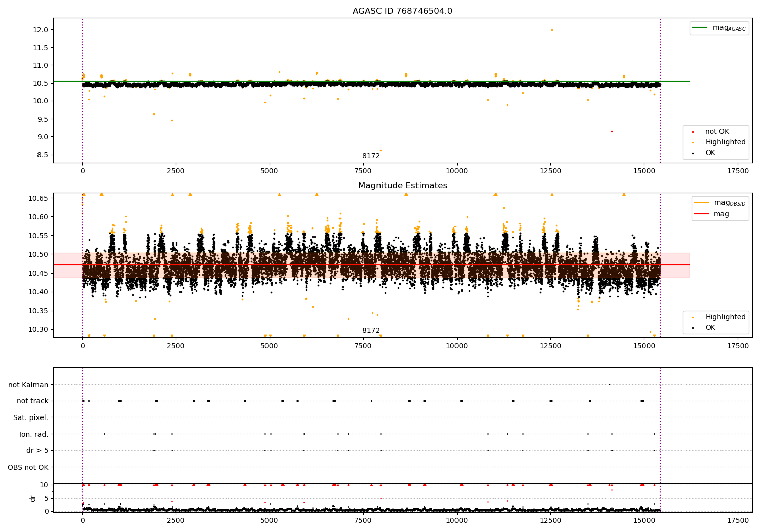Click the red 'not OK' data point near magnitude 9.1
This screenshot has width=760, height=532.
[x=612, y=131]
